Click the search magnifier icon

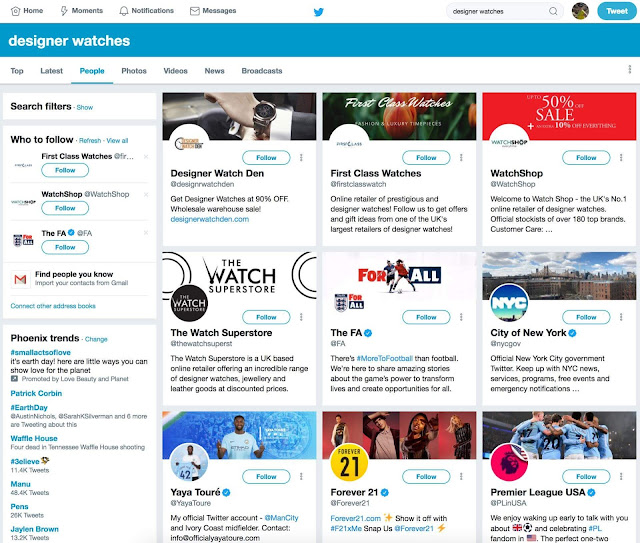(x=553, y=11)
